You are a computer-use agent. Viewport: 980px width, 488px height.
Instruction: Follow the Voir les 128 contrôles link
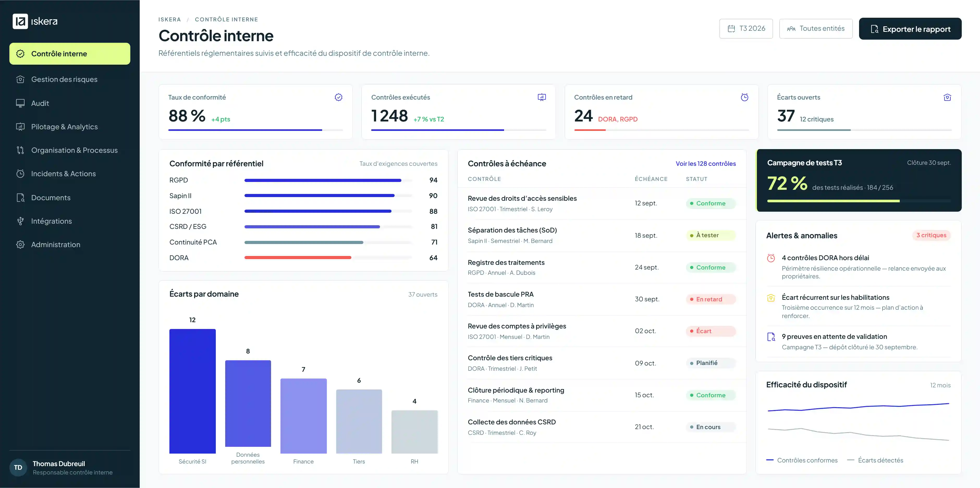pyautogui.click(x=705, y=163)
